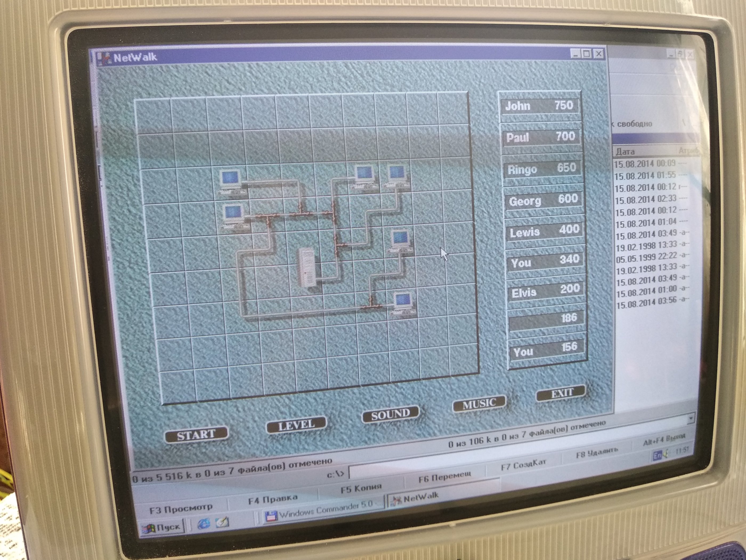Open the Пуск start menu
This screenshot has height=560, width=746.
(163, 527)
